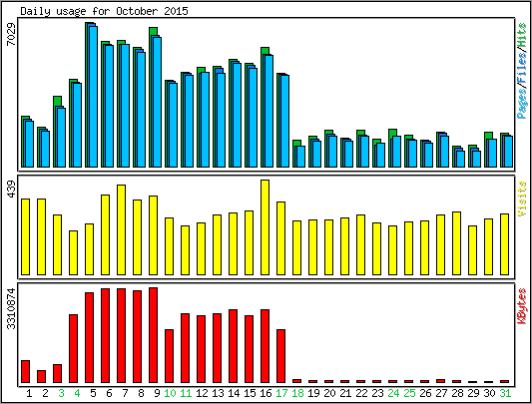The height and width of the screenshot is (404, 532).
Task: Click the red KBytes legend label
Action: [522, 306]
